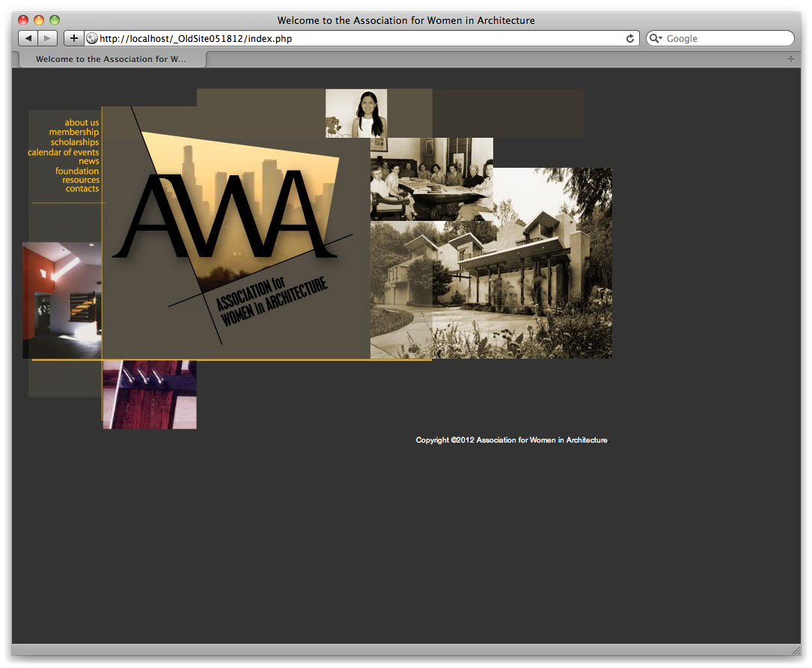812x668 pixels.
Task: Focus the Google search field
Action: click(721, 38)
